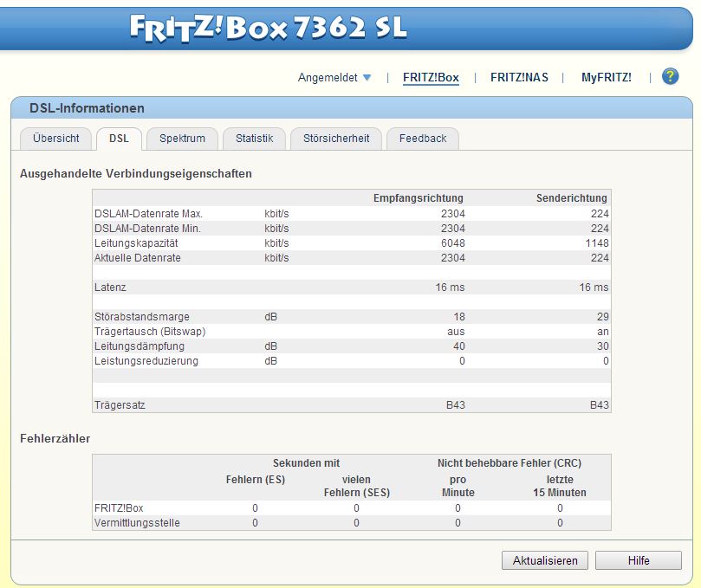Click the DSL-Informationen panel title
This screenshot has width=701, height=588.
click(x=87, y=108)
